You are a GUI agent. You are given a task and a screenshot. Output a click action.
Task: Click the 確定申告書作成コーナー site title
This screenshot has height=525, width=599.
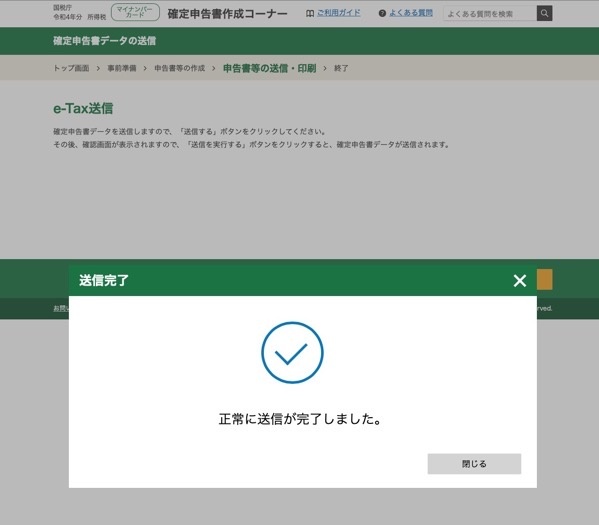[227, 14]
